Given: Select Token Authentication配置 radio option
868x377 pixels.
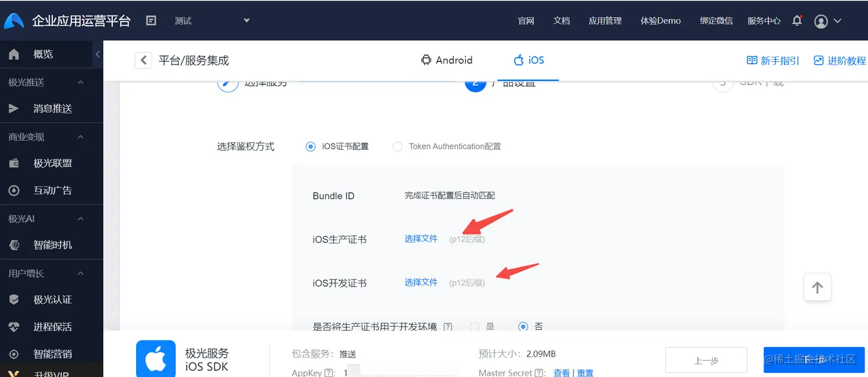Looking at the screenshot, I should tap(397, 146).
